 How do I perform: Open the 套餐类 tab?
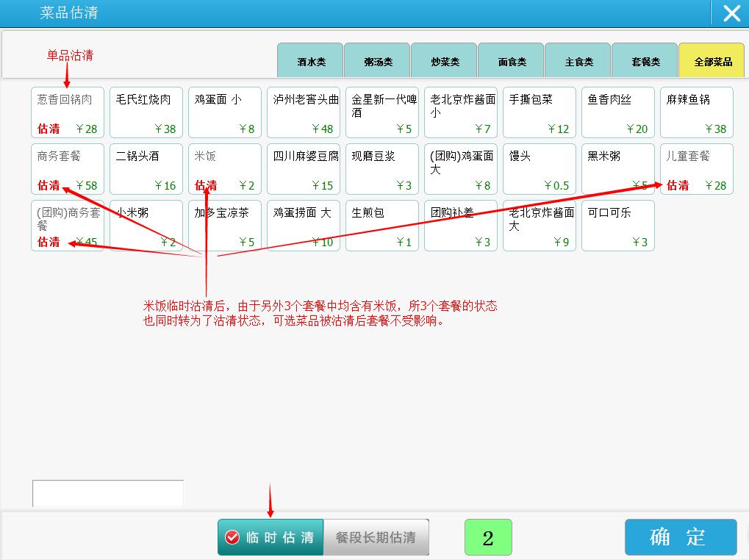[x=645, y=61]
